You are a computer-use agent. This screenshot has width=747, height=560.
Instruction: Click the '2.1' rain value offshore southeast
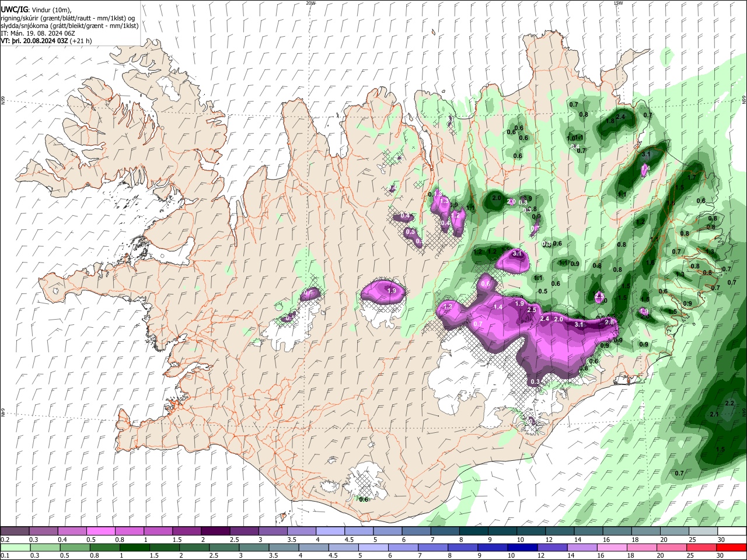point(714,414)
